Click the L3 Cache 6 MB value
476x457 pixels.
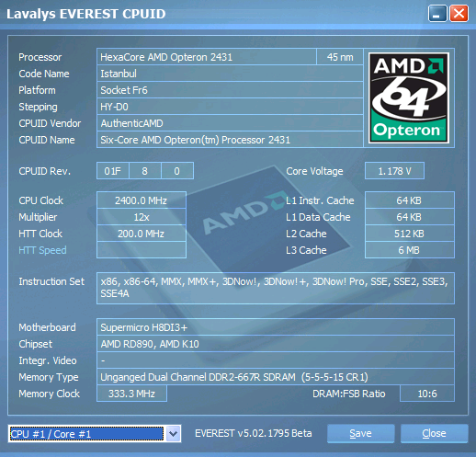tap(410, 250)
